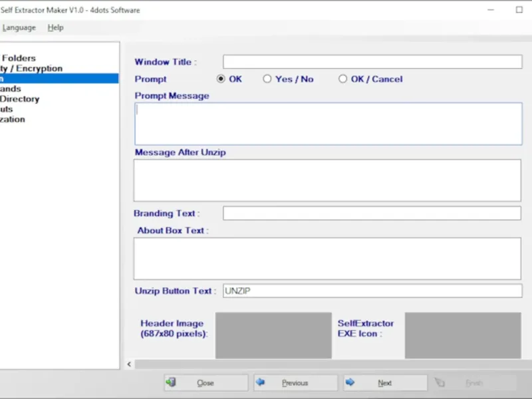The height and width of the screenshot is (399, 532).
Task: Click the blue Previous arrow icon
Action: click(x=261, y=383)
